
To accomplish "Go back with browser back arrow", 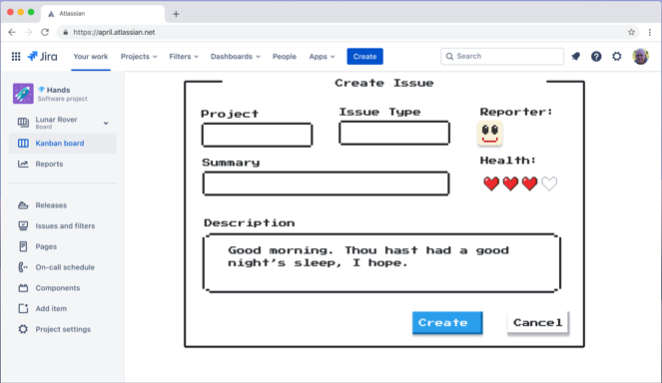I will tap(12, 32).
